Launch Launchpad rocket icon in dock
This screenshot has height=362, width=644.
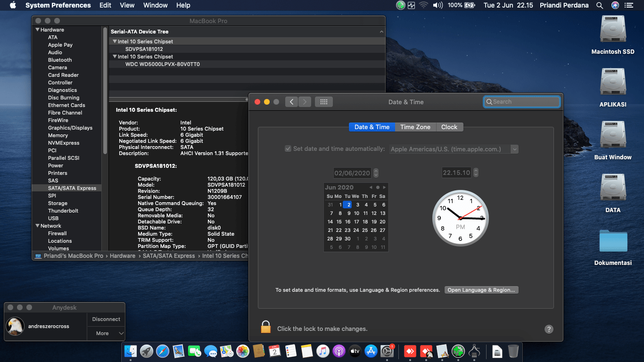coord(147,351)
